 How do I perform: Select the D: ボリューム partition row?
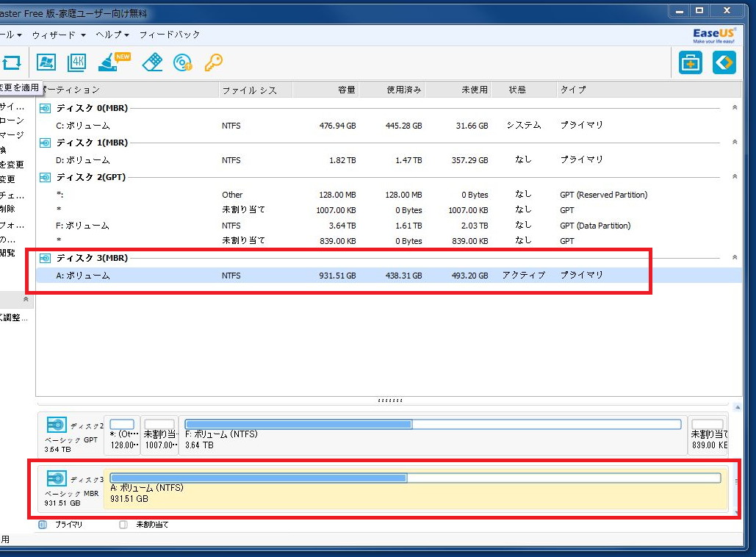click(x=389, y=160)
